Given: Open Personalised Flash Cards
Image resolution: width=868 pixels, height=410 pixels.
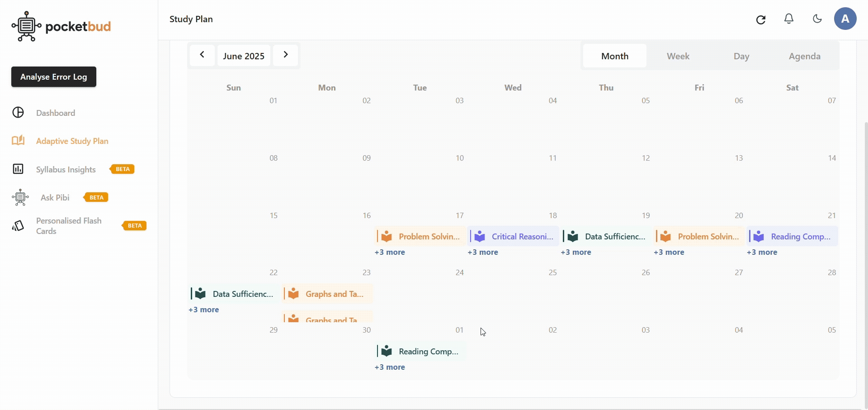Looking at the screenshot, I should (x=68, y=226).
